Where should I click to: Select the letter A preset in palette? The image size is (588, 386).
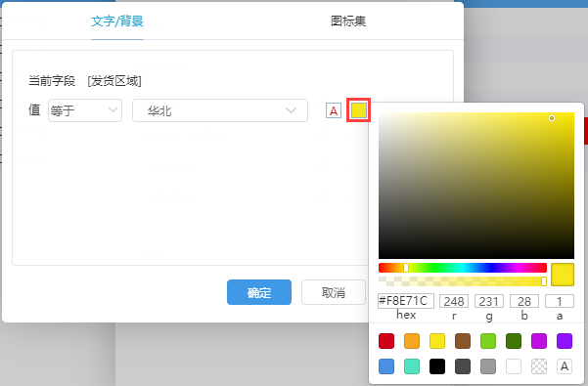point(565,366)
